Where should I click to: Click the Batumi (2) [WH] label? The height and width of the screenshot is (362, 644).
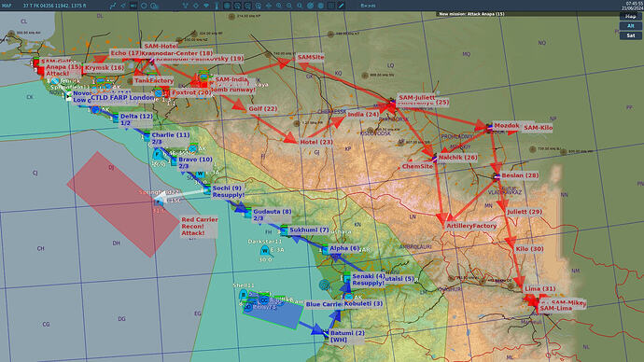click(x=347, y=337)
